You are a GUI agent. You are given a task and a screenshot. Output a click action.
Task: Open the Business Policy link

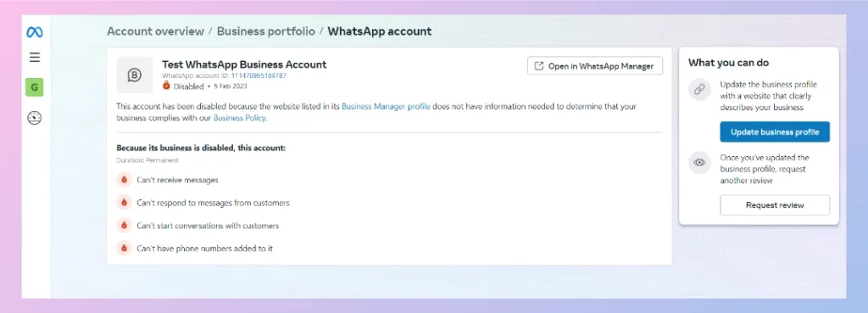tap(240, 118)
